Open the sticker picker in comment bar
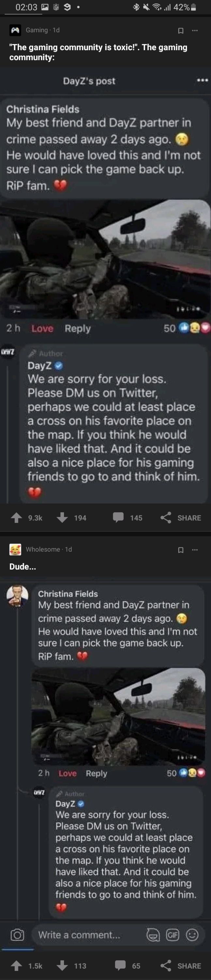 (x=153, y=935)
